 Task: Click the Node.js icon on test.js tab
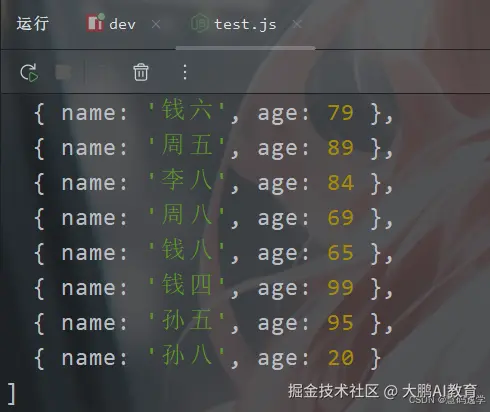199,23
